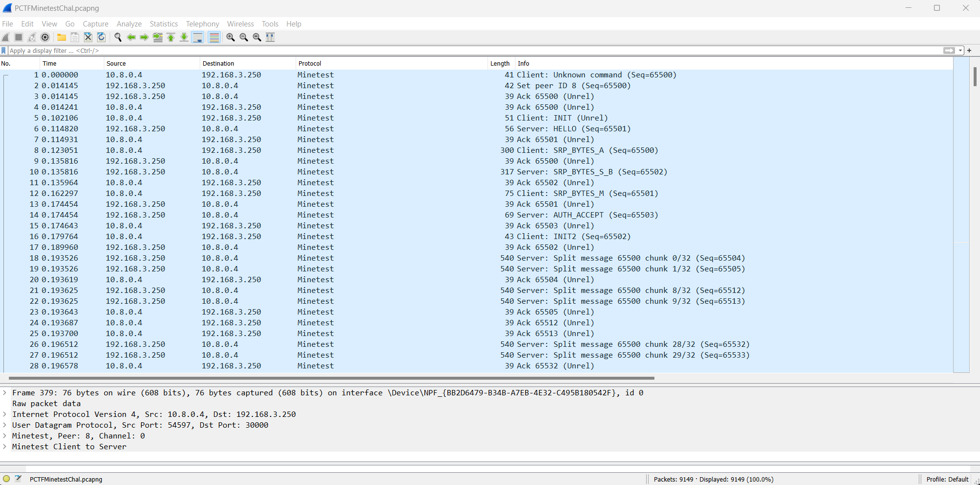
Task: Open the Edit menu
Action: coord(27,24)
